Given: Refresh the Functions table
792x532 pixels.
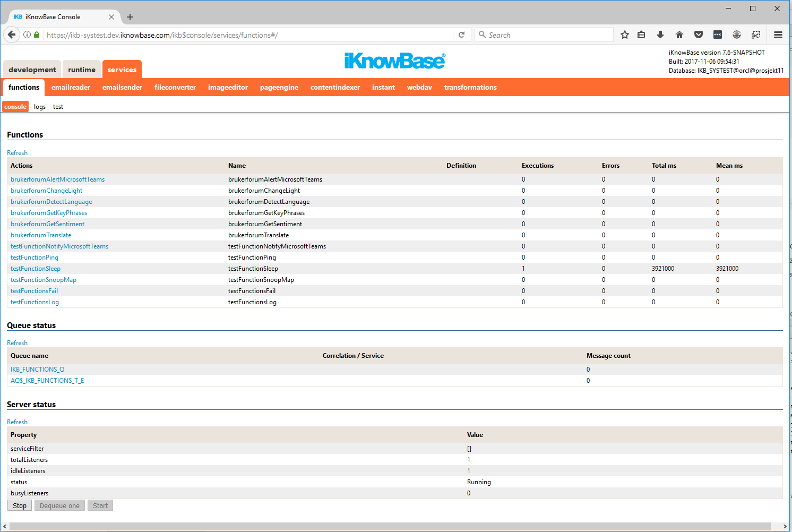Looking at the screenshot, I should pos(17,153).
